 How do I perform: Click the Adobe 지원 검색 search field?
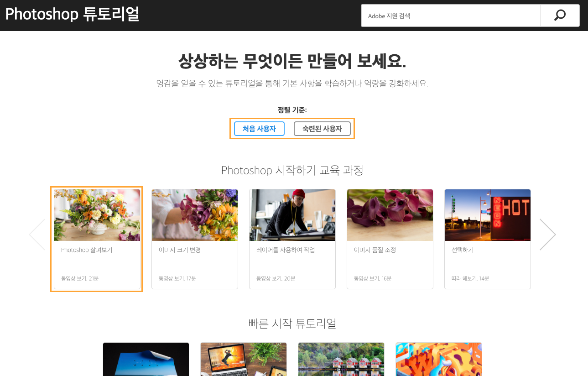451,16
